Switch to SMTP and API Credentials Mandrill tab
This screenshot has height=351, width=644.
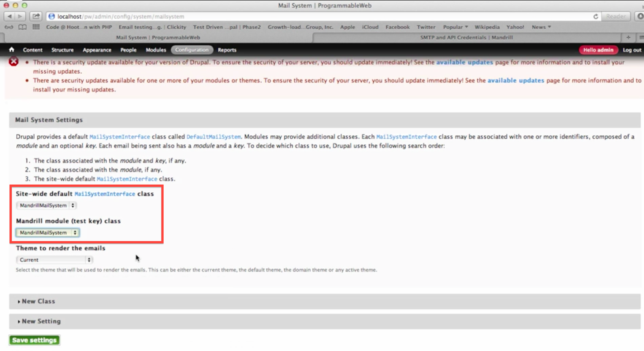click(466, 38)
